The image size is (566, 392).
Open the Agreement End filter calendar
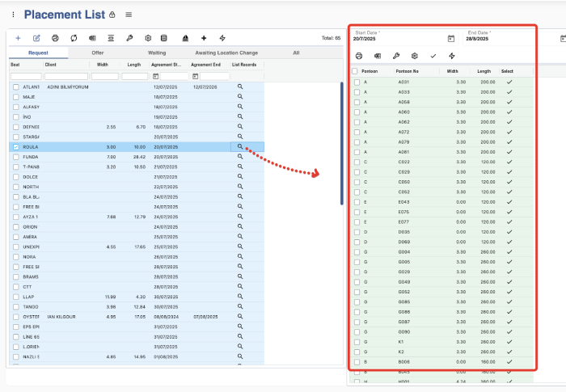click(x=196, y=76)
